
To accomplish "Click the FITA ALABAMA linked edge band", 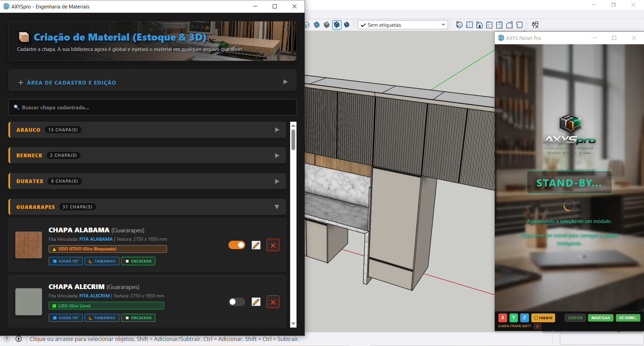I will point(96,239).
